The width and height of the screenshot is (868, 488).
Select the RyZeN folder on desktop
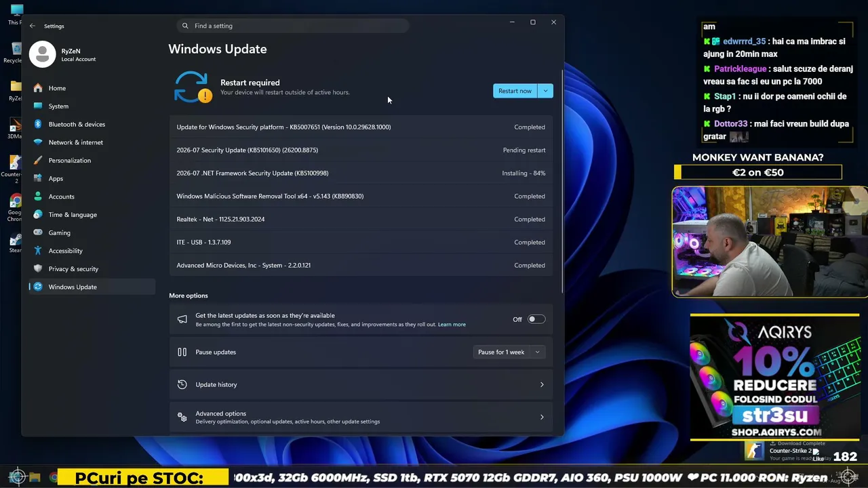point(15,90)
